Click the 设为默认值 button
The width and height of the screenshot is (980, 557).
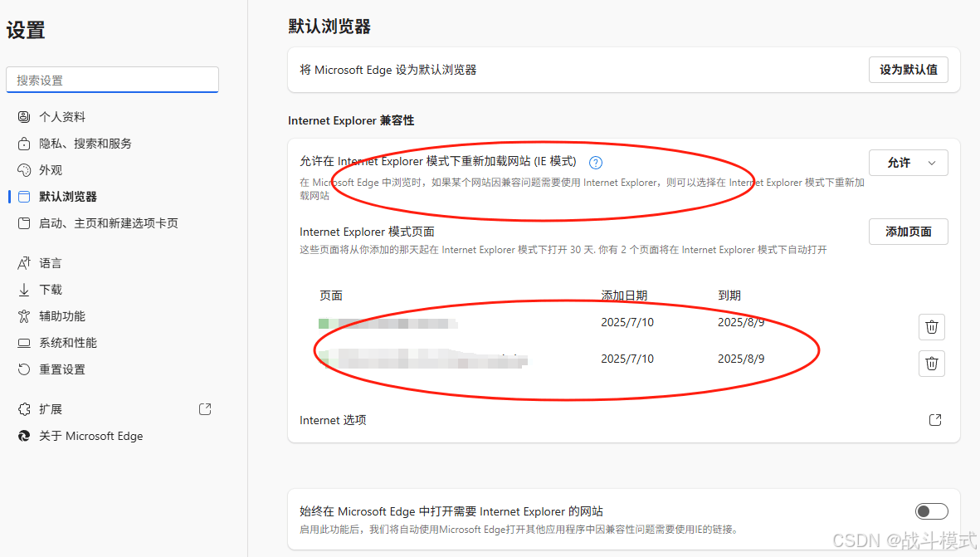click(x=908, y=70)
